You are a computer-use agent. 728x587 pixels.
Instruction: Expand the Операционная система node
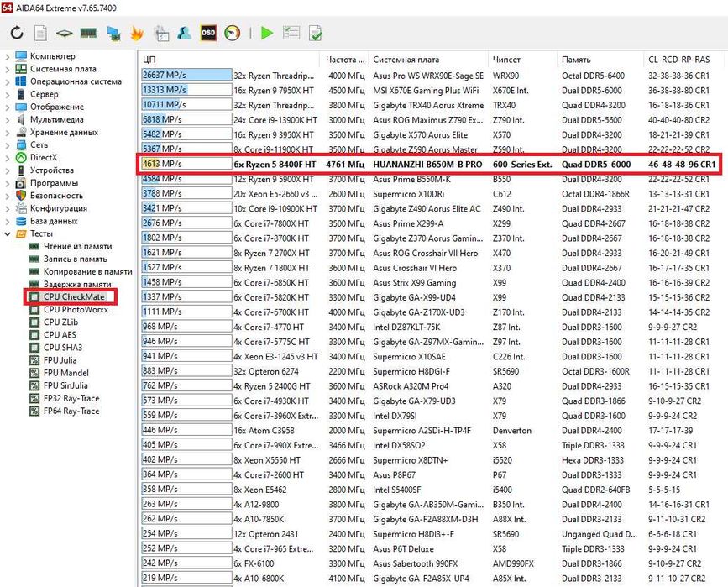pyautogui.click(x=7, y=81)
